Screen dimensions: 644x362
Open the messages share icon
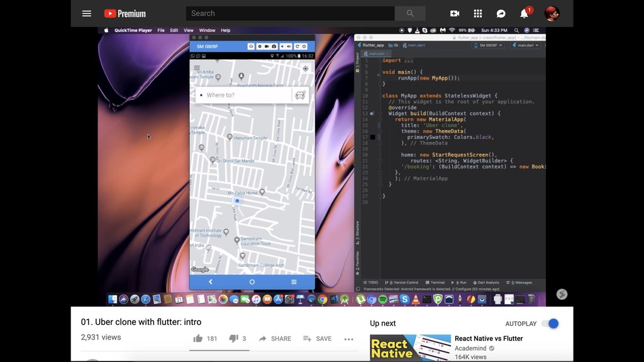501,13
